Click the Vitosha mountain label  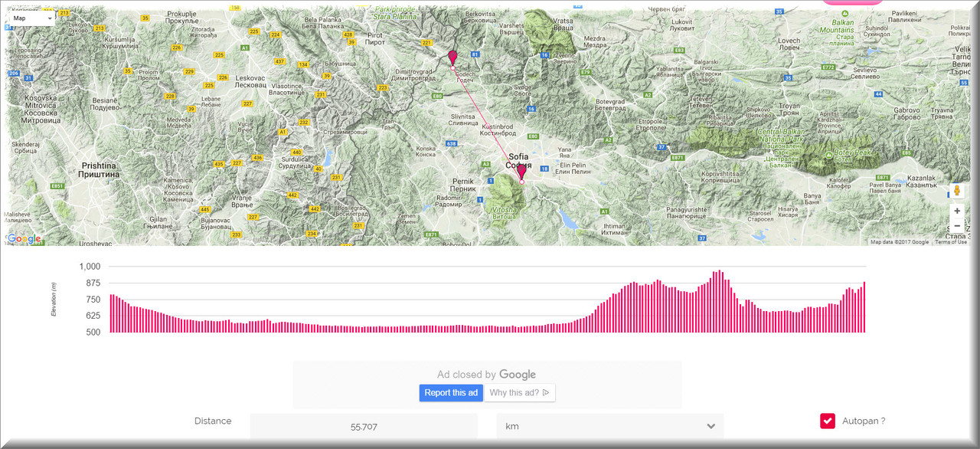click(x=504, y=213)
